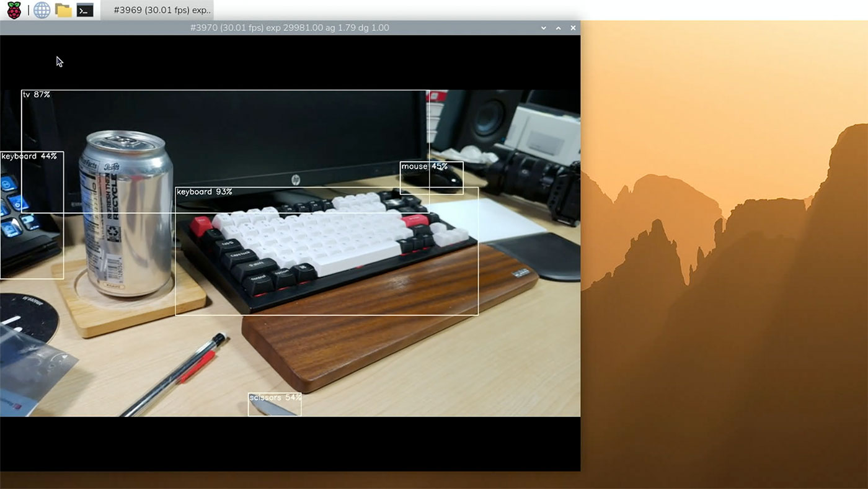Switch to the #3969 taskbar window entry
The height and width of the screenshot is (489, 868).
[157, 10]
